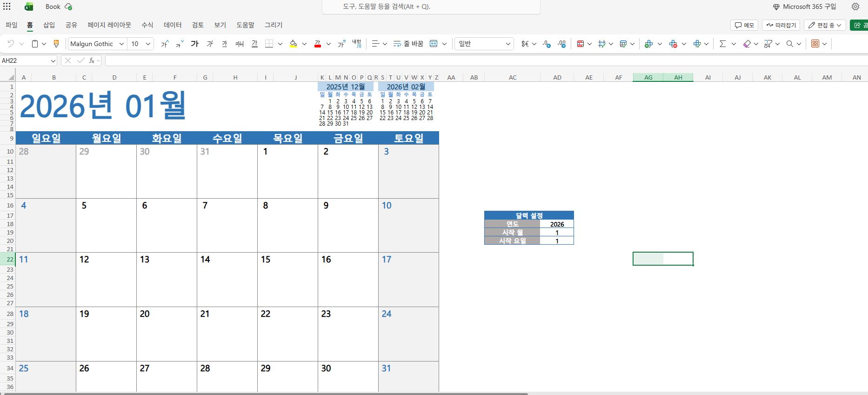
Task: Click the 메모 comments button
Action: [x=744, y=25]
